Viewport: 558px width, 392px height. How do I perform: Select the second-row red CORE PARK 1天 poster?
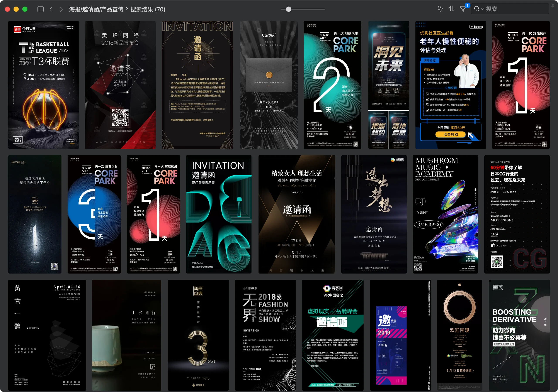(x=153, y=214)
